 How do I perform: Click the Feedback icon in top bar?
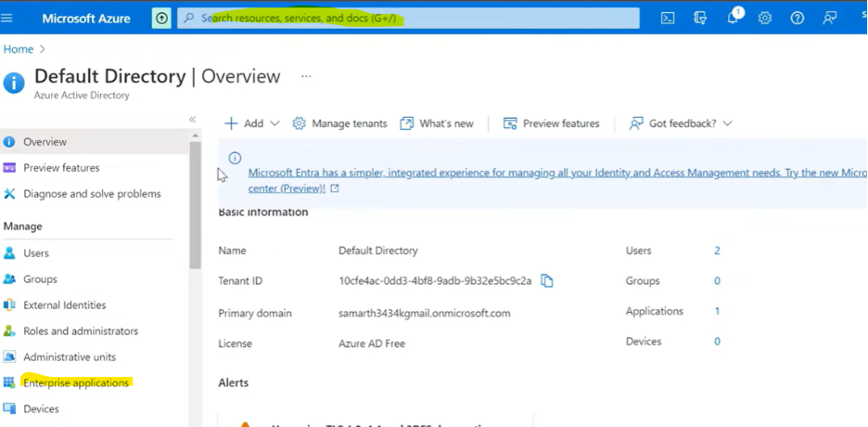coord(829,18)
